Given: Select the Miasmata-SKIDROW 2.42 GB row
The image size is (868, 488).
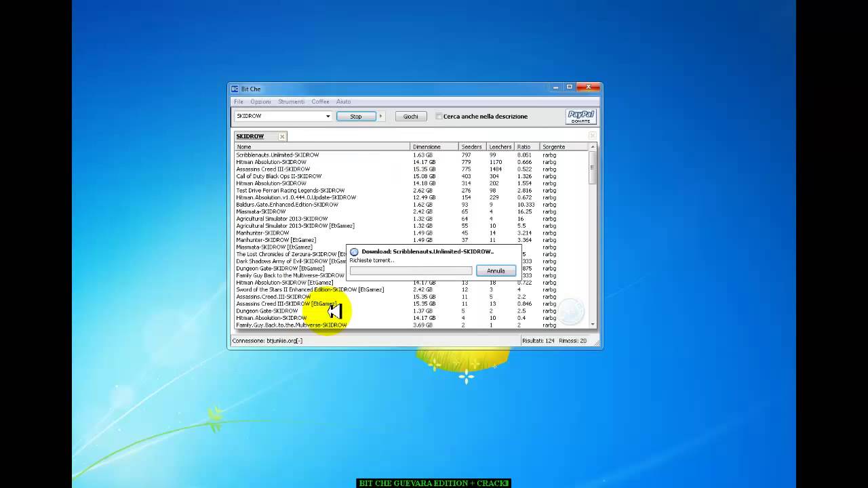Looking at the screenshot, I should [412, 211].
